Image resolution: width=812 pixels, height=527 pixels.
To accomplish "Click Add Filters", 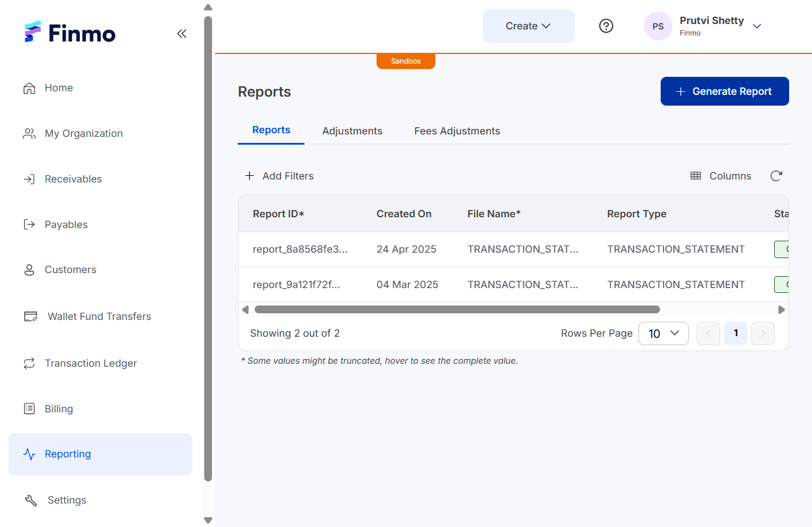I will tap(279, 176).
